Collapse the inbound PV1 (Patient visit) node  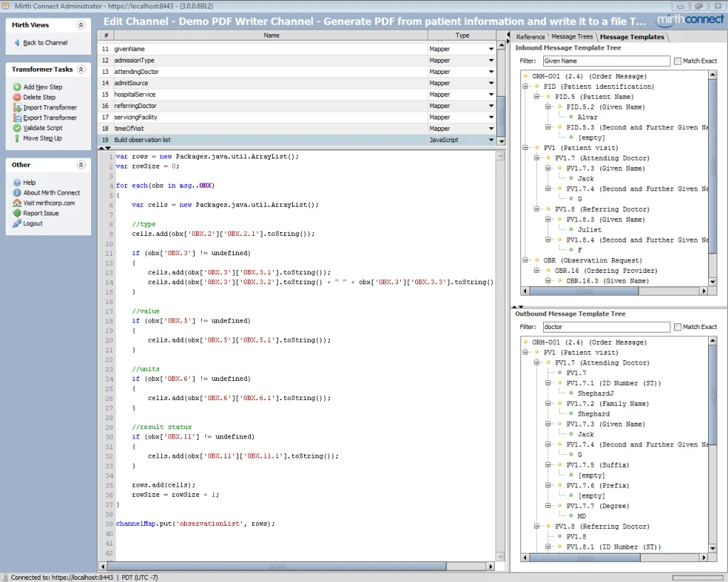tap(525, 148)
